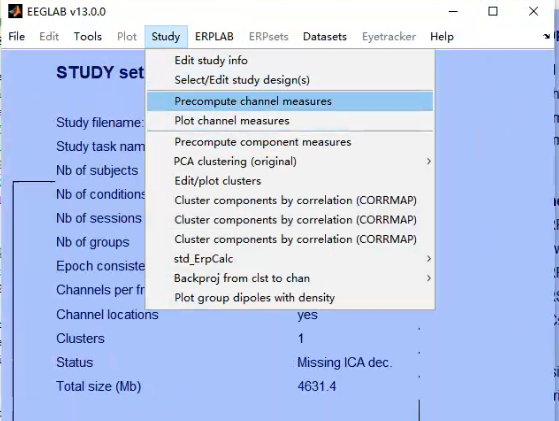Click the 4631.4 total size value
559x421 pixels.
click(x=317, y=386)
